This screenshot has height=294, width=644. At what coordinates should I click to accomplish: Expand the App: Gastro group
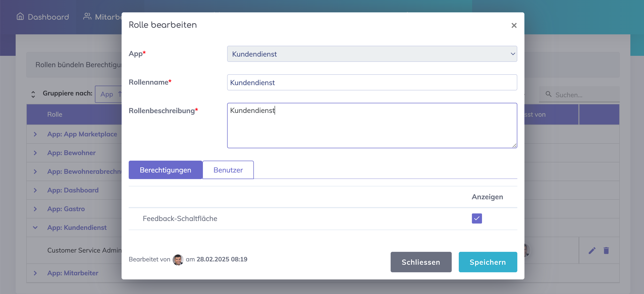(x=35, y=209)
